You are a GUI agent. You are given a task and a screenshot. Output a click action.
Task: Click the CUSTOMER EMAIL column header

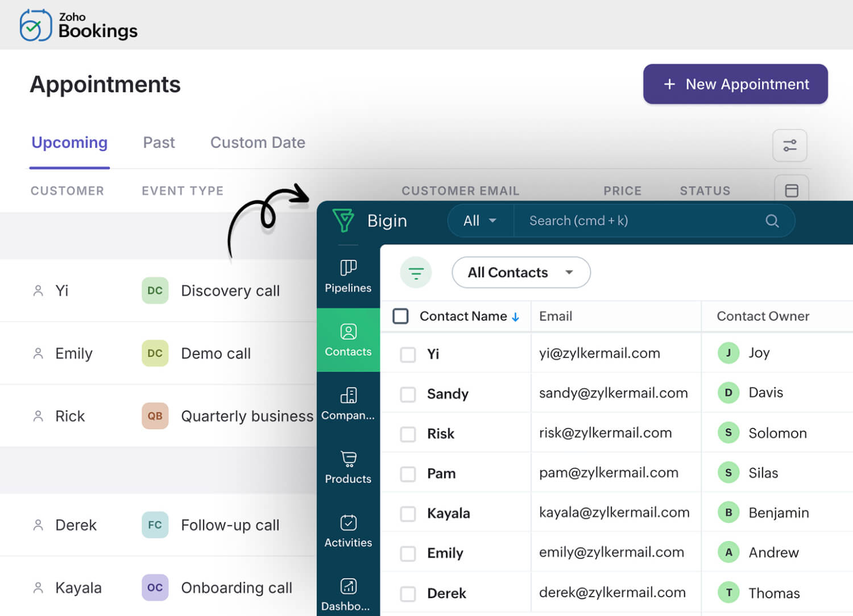click(x=461, y=191)
